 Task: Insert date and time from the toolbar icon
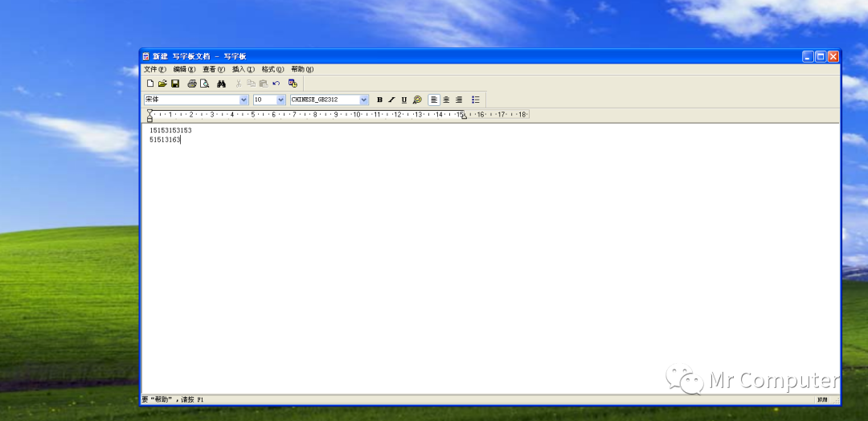pos(293,84)
